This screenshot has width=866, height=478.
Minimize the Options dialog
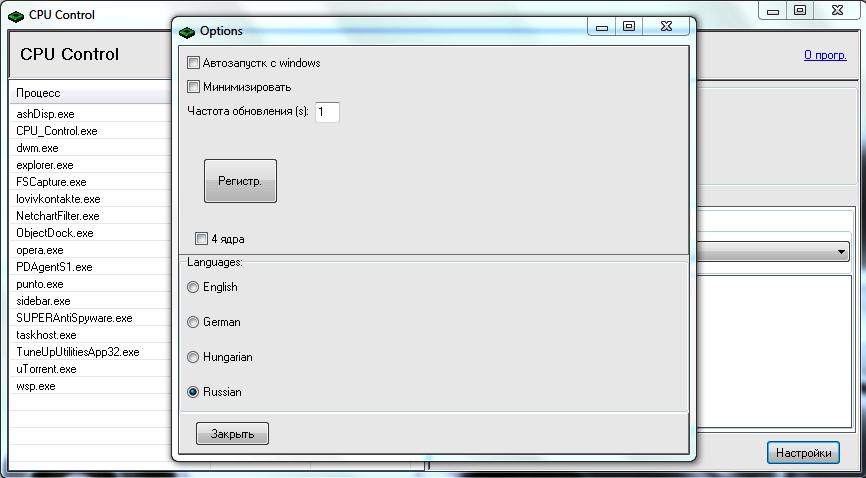(x=602, y=27)
